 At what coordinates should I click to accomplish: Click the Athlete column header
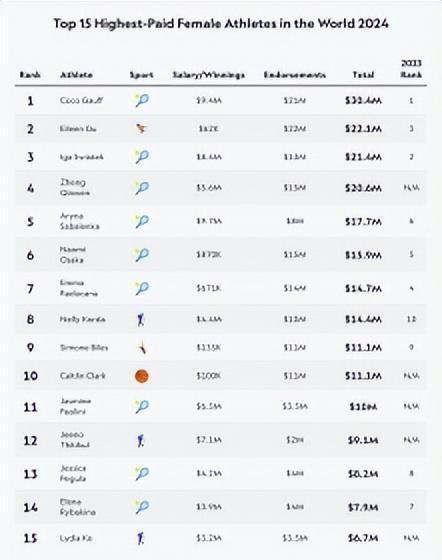(76, 75)
